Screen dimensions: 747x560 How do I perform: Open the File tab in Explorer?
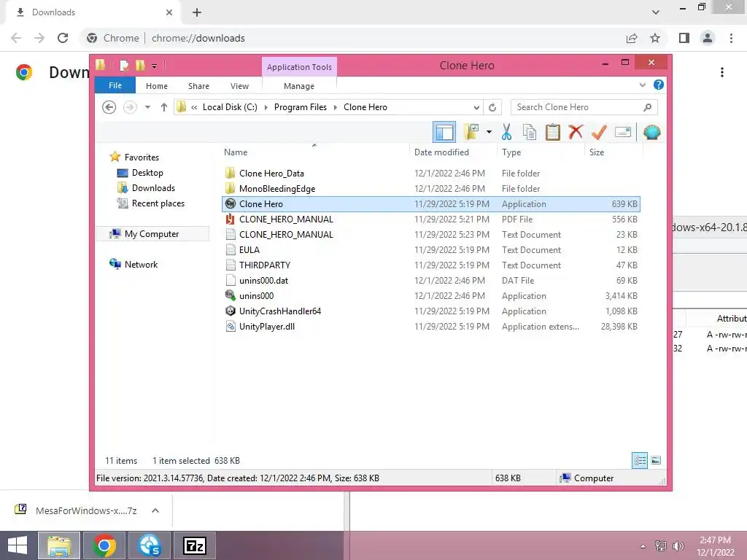(115, 85)
